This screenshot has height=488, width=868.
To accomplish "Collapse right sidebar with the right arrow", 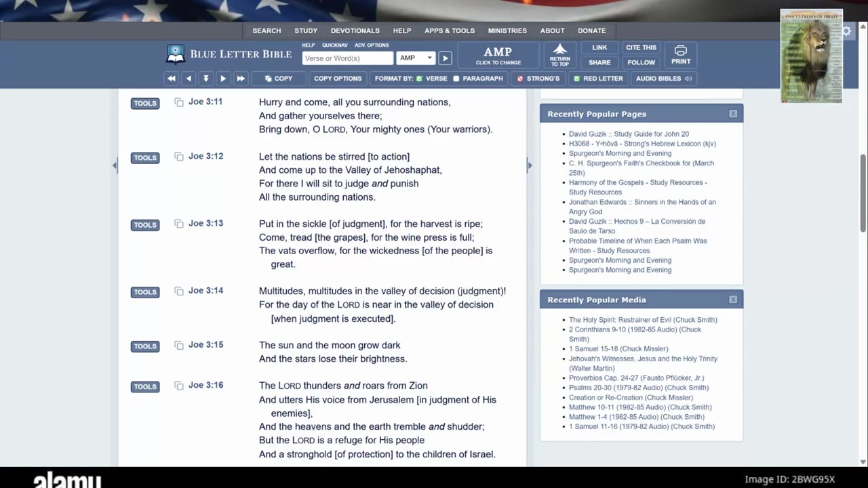I will (x=530, y=165).
